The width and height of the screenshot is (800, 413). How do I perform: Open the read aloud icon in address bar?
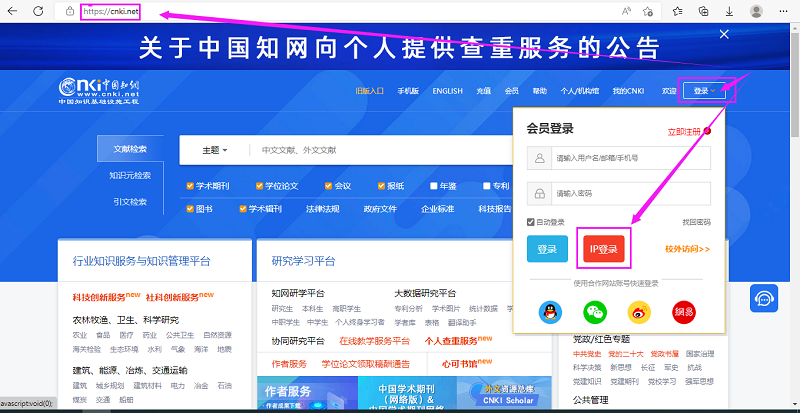(627, 11)
